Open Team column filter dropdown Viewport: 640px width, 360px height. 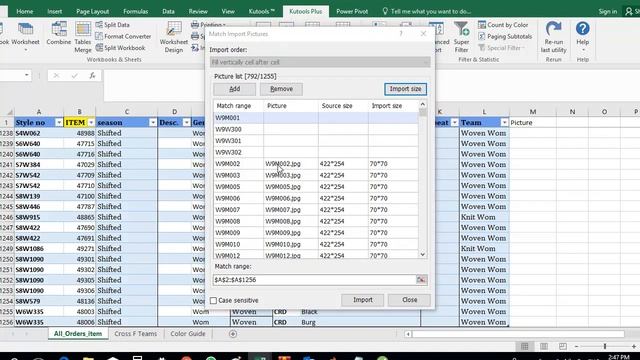[504, 122]
